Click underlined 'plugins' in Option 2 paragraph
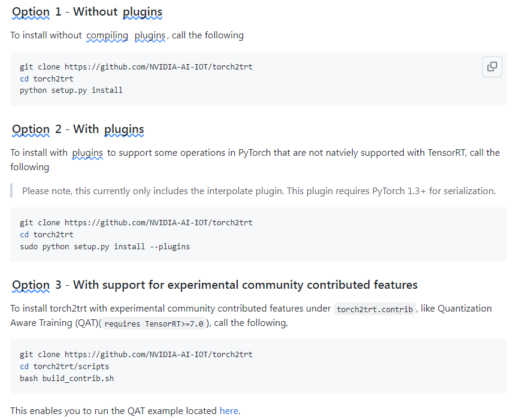 (87, 153)
